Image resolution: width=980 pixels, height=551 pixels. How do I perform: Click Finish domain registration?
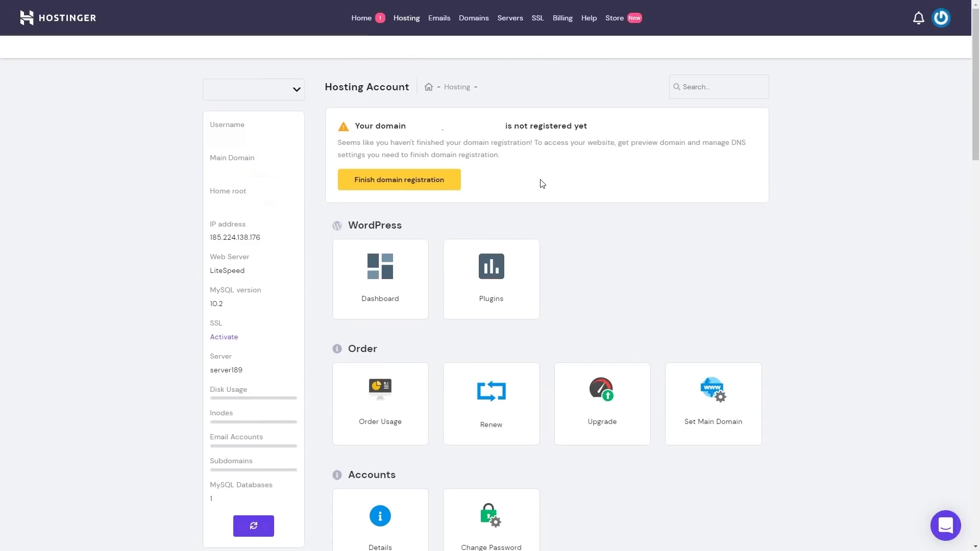399,179
